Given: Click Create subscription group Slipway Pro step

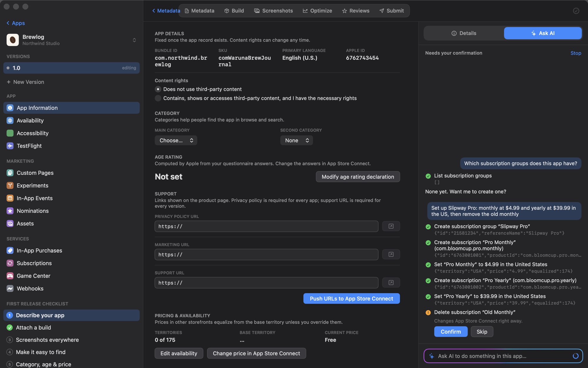Looking at the screenshot, I should click(x=482, y=226).
